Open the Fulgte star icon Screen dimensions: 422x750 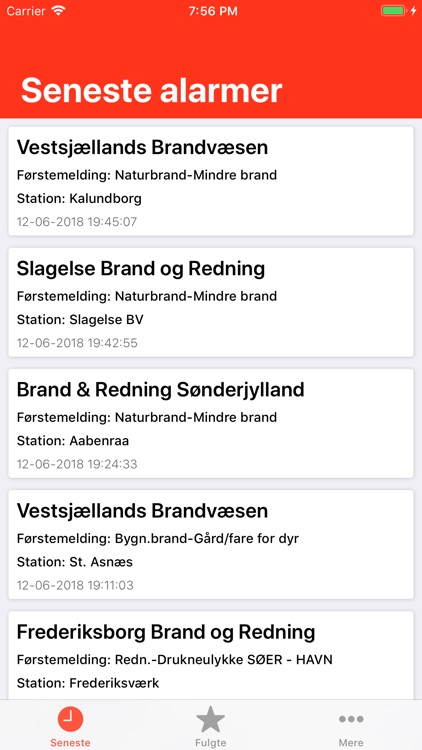pos(211,719)
